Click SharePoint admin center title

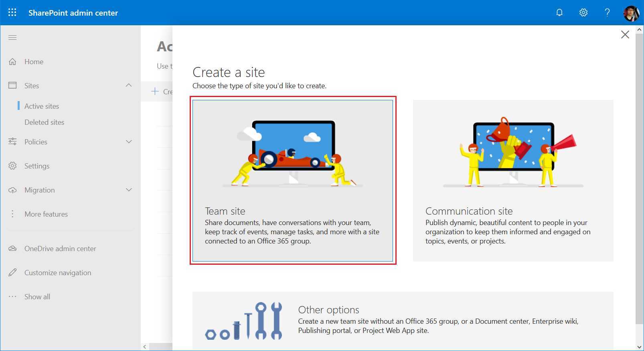pyautogui.click(x=73, y=13)
